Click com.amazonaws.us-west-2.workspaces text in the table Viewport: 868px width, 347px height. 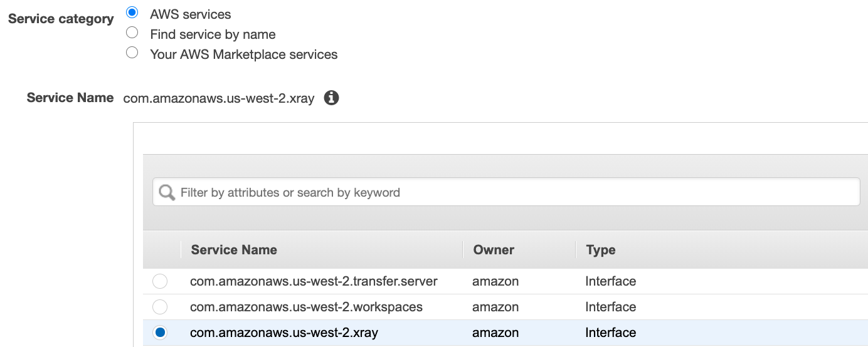306,307
